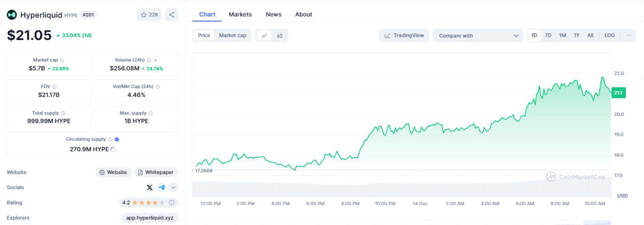Set chart range to 7D

coord(548,35)
